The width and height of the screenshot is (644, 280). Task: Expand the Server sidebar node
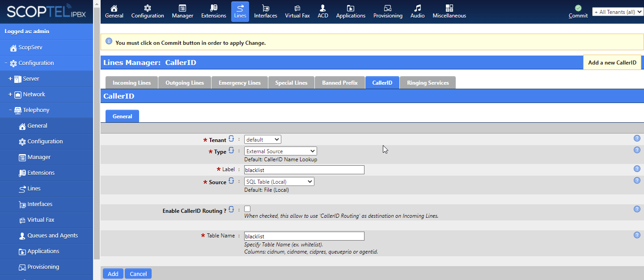[10, 79]
